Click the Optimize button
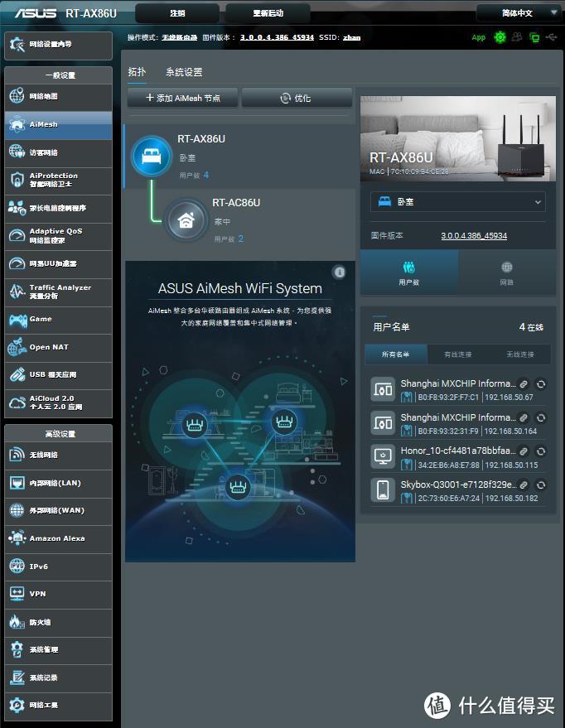Screen dimensions: 565x728 tap(297, 98)
